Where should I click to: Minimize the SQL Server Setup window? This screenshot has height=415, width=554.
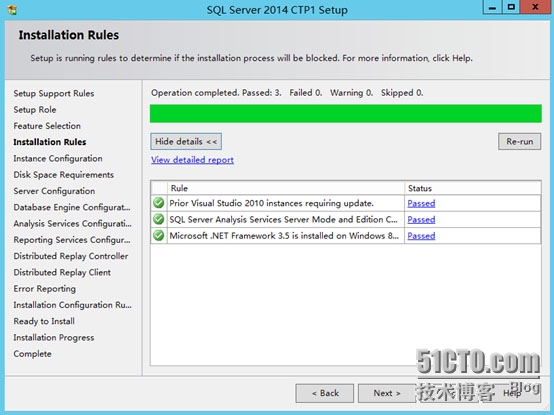[x=492, y=7]
